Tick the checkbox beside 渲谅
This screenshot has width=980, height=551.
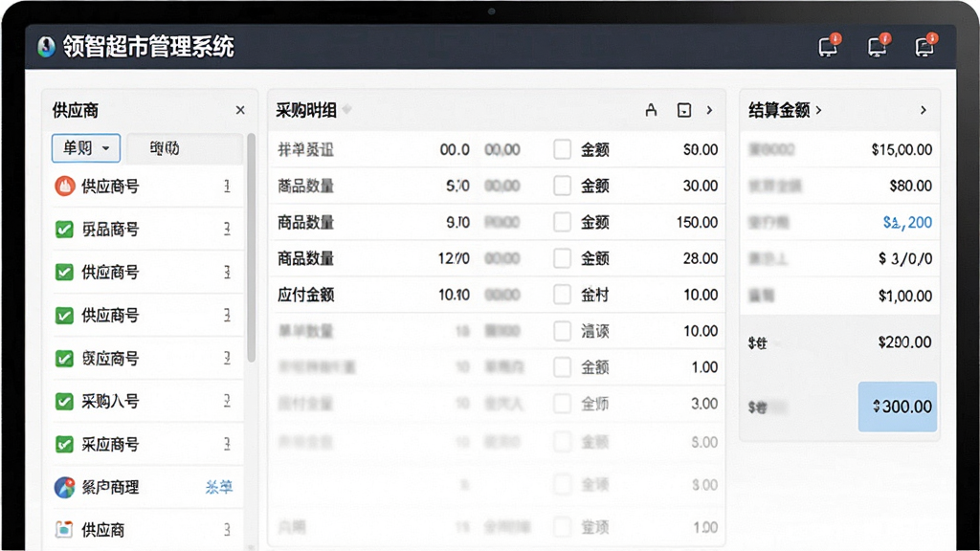[562, 330]
